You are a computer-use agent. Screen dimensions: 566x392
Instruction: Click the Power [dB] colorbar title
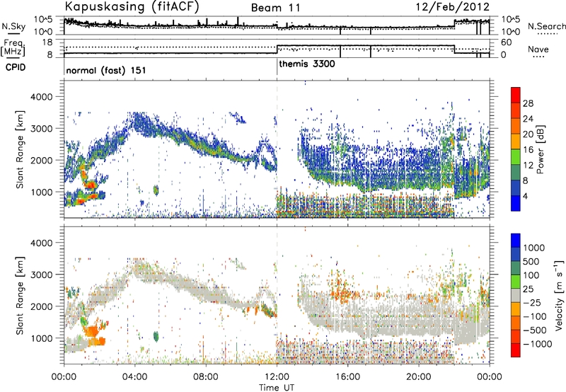pos(540,149)
